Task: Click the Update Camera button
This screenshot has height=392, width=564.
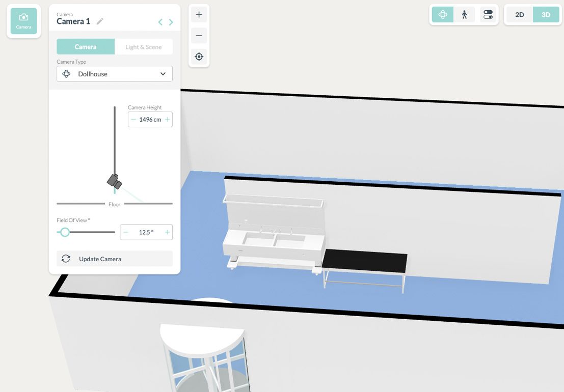Action: [115, 259]
